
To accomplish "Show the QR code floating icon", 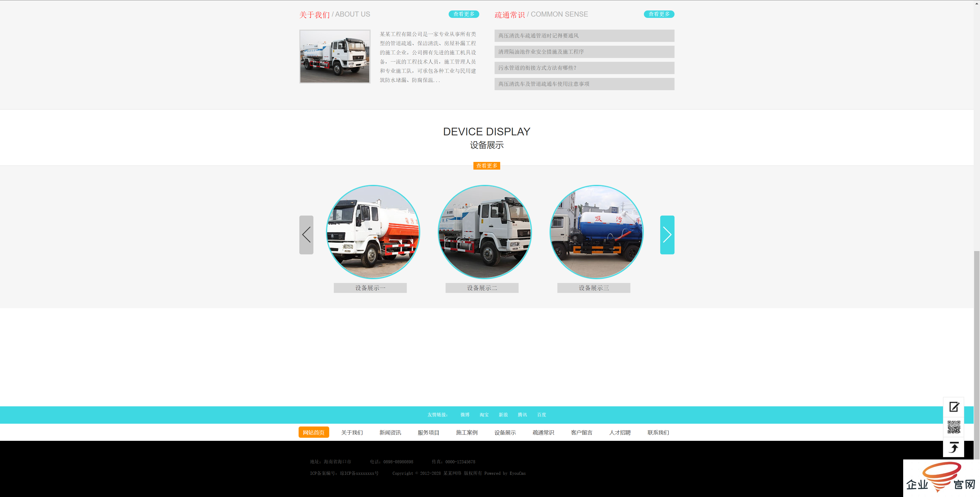I will point(953,427).
